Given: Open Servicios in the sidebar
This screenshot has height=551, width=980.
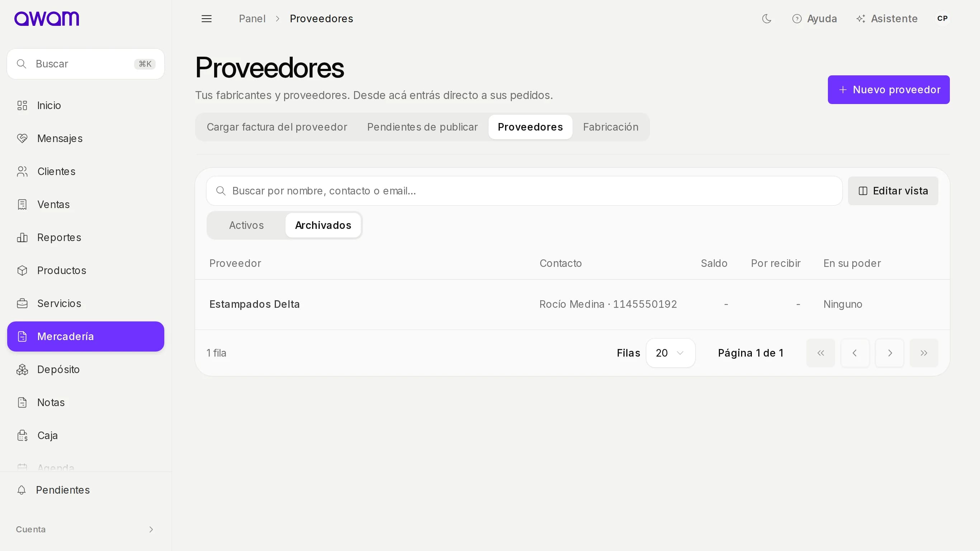Looking at the screenshot, I should coord(86,303).
